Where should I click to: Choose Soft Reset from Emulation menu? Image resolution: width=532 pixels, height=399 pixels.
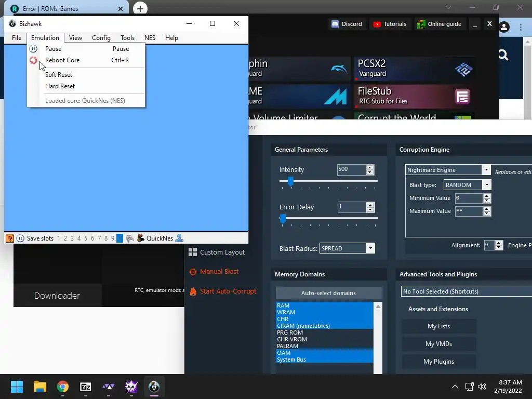[x=86, y=75]
